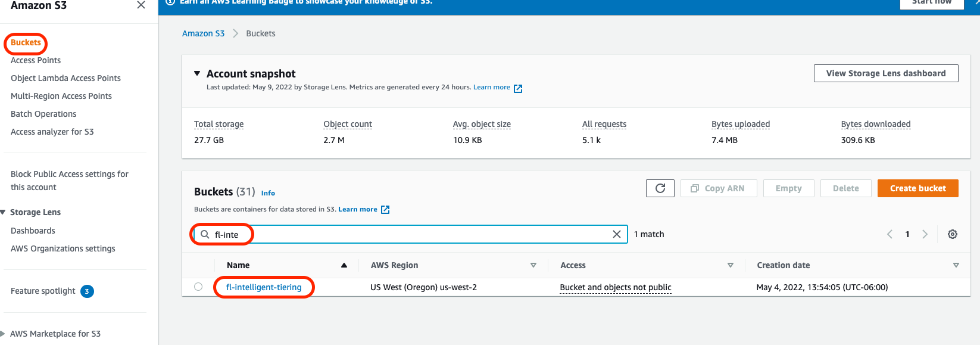Select the fl-intelligent-tiering bucket radio button
Viewport: 980px width, 345px height.
click(x=198, y=287)
